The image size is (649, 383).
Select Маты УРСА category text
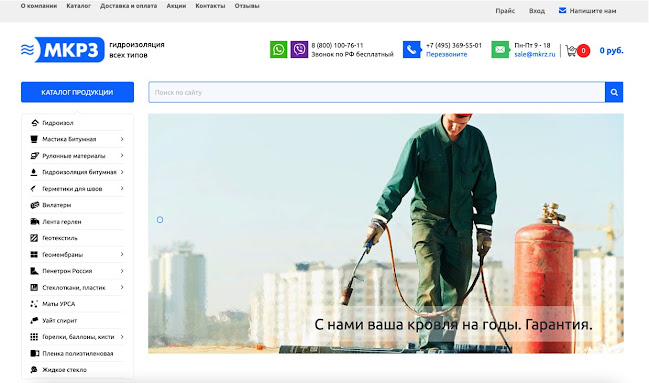59,304
